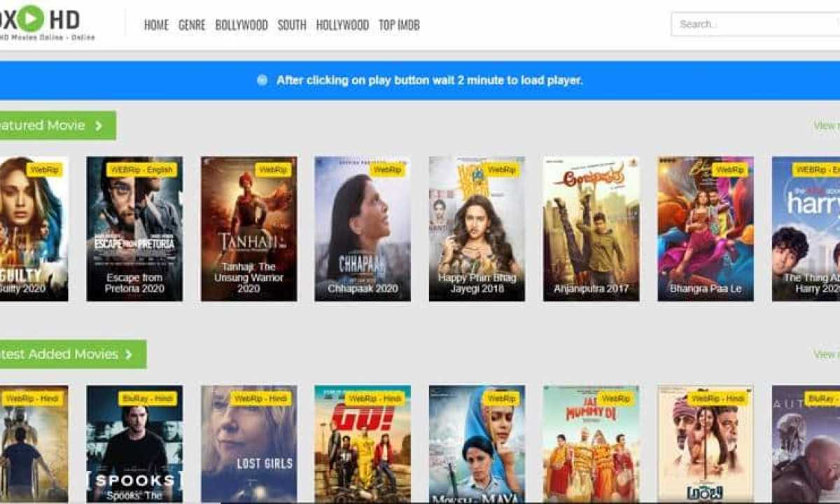Open The Thing About Harry 2020 poster

[806, 229]
